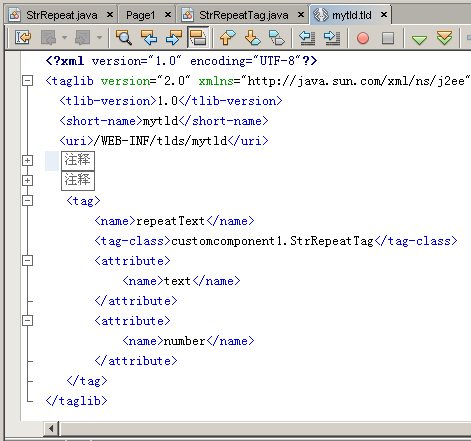
Task: Toggle Bookmark on current line
Action: (x=277, y=38)
